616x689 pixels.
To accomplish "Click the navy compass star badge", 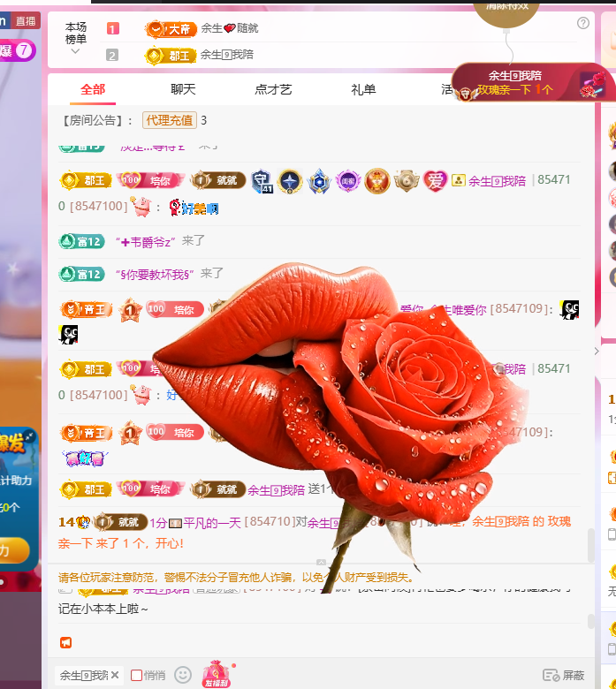I will coord(290,181).
